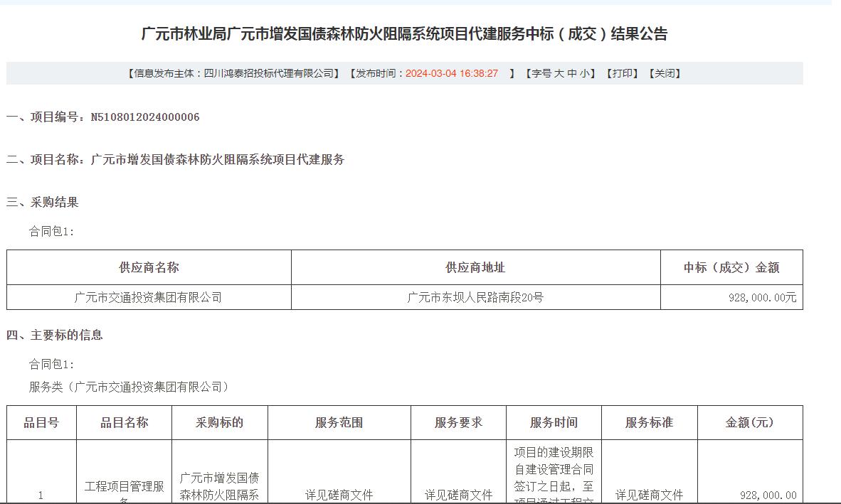This screenshot has height=504, width=841.
Task: Set font size to small (小)
Action: coord(584,73)
